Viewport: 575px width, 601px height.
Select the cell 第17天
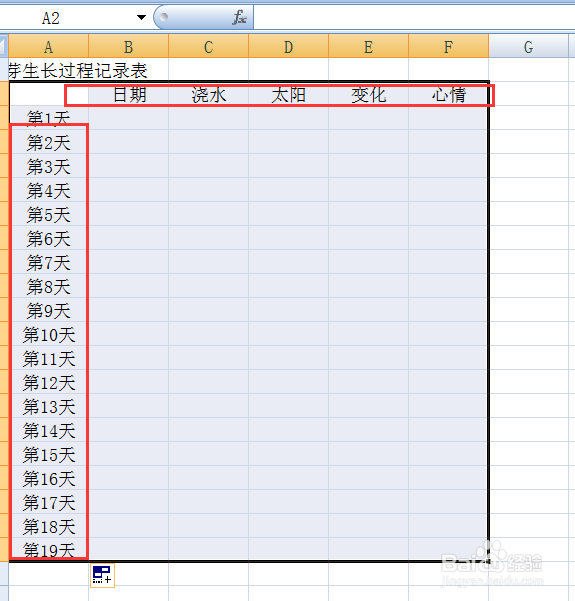click(48, 502)
